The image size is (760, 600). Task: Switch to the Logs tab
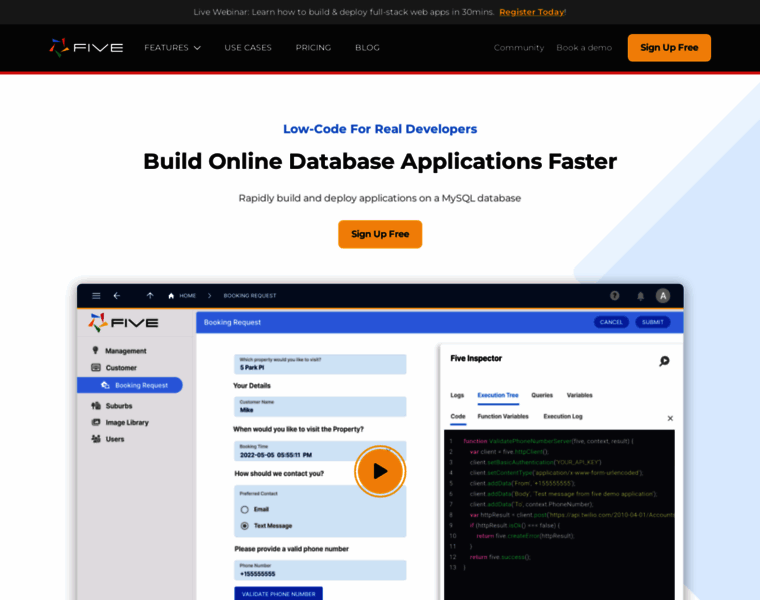point(457,395)
